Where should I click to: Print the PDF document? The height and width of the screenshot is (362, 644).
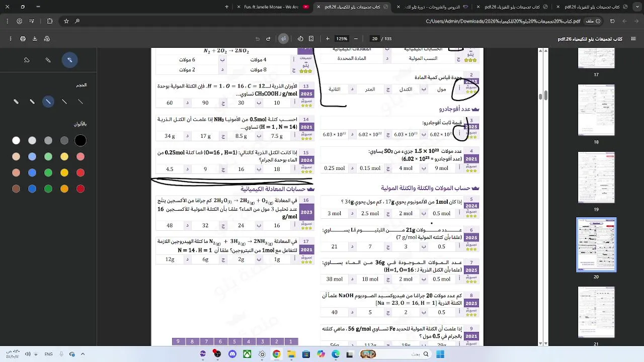coord(23,39)
